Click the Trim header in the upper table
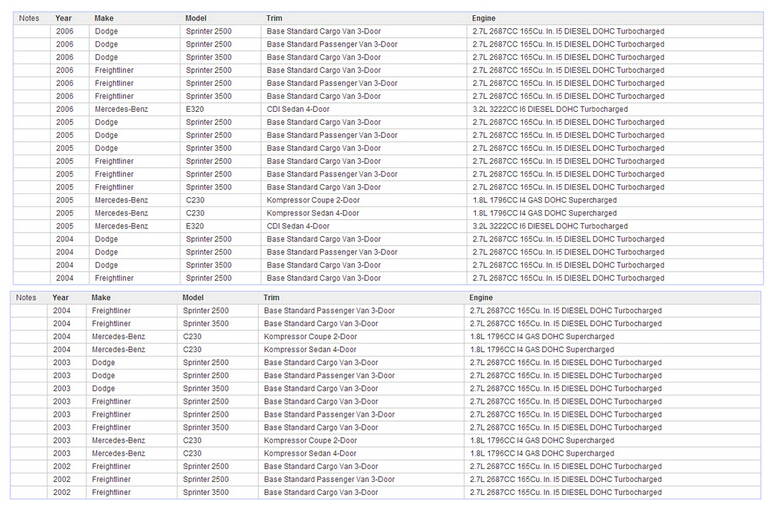The image size is (774, 509). click(x=274, y=18)
